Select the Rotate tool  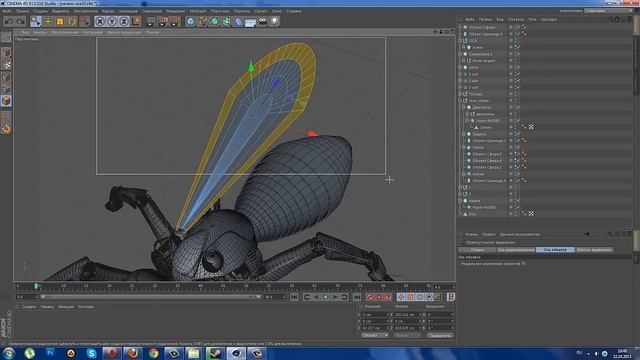(x=72, y=21)
